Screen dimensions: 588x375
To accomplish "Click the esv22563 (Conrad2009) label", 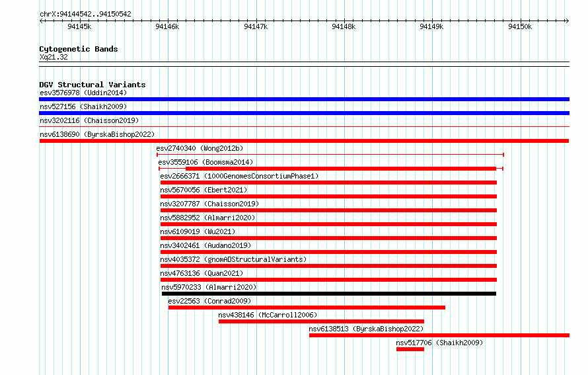I will 209,301.
